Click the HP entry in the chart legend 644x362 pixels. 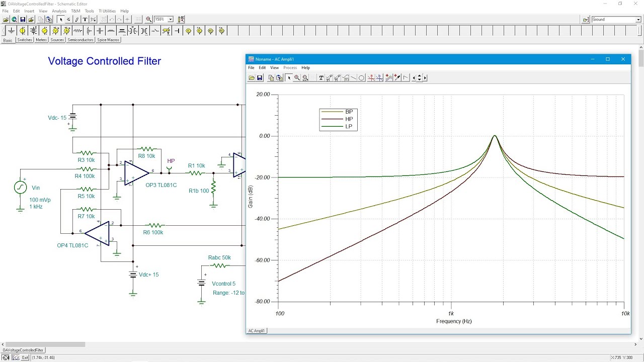tap(338, 119)
